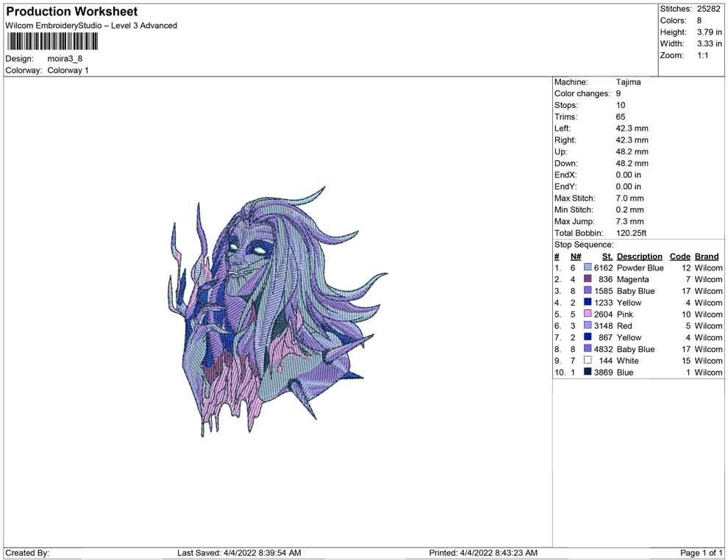
Task: Click the stitch count 3869
Action: click(x=603, y=372)
